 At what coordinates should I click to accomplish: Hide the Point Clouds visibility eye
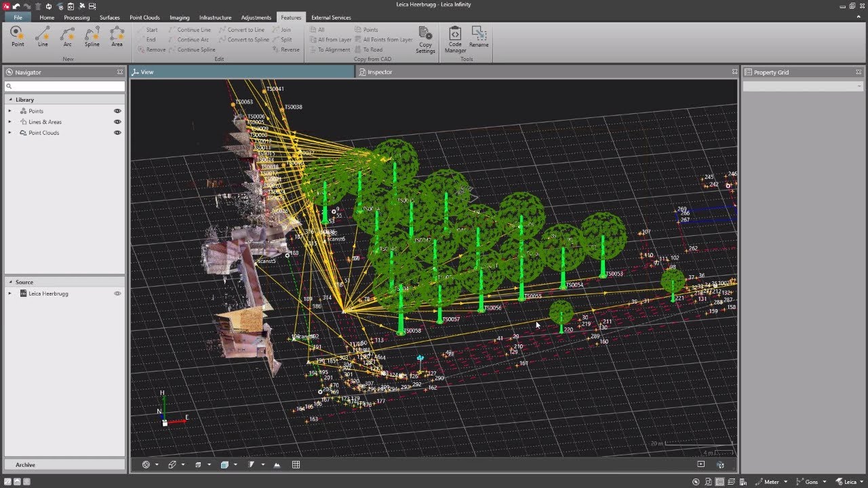(117, 133)
